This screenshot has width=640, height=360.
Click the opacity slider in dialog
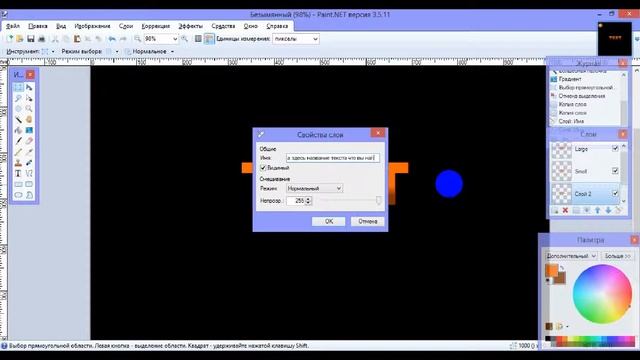350,200
